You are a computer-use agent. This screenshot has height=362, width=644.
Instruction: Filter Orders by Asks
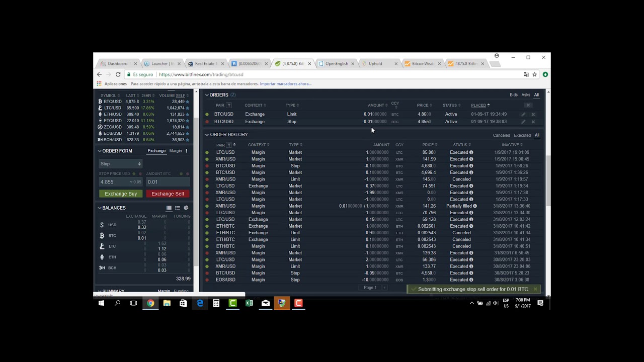tap(526, 95)
